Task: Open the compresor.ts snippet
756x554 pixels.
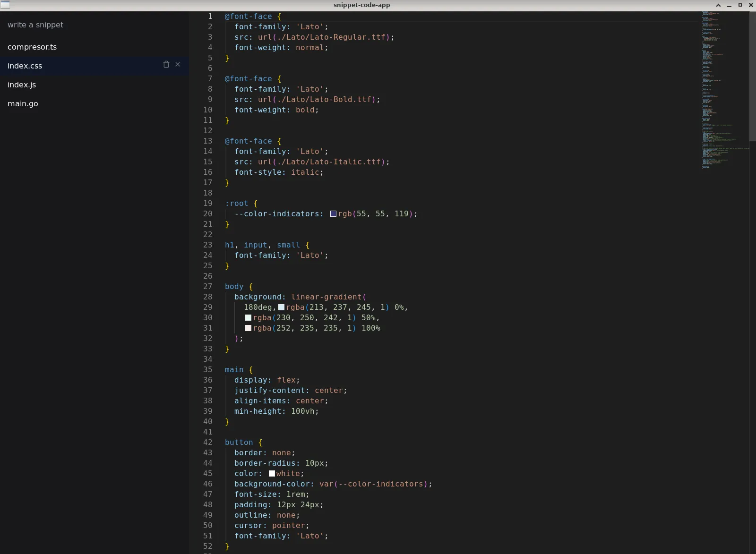Action: click(x=94, y=47)
